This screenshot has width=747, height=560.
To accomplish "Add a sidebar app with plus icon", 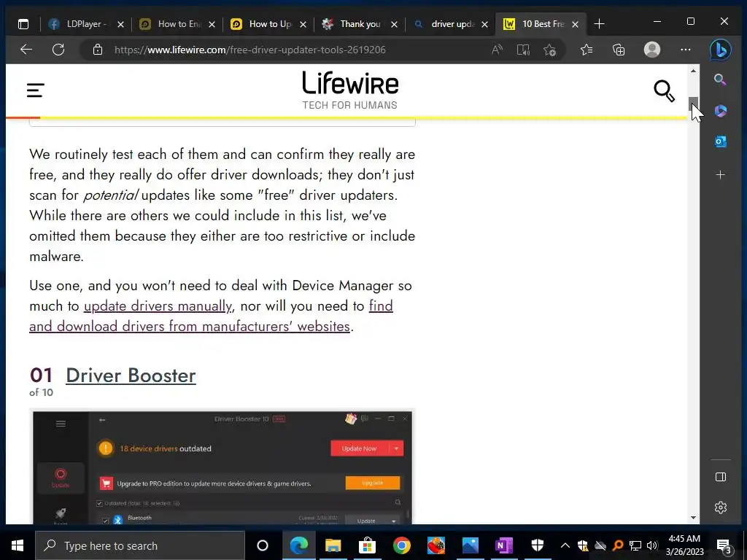I will coord(720,175).
